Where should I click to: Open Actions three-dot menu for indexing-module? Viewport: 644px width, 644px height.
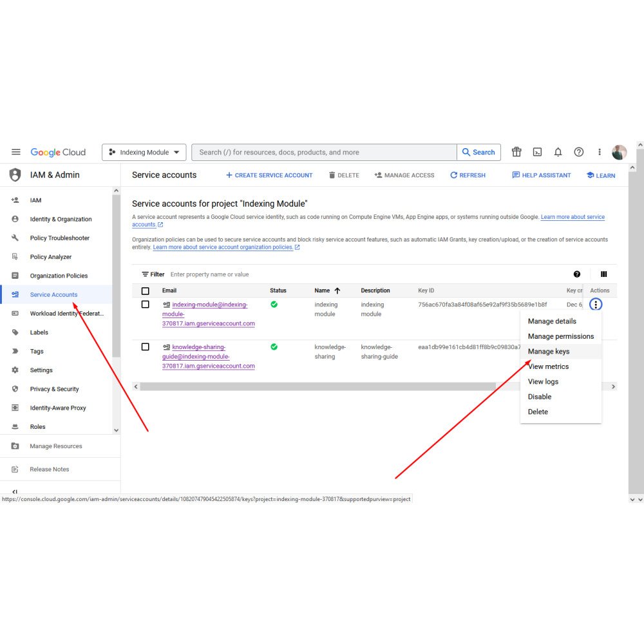coord(596,305)
